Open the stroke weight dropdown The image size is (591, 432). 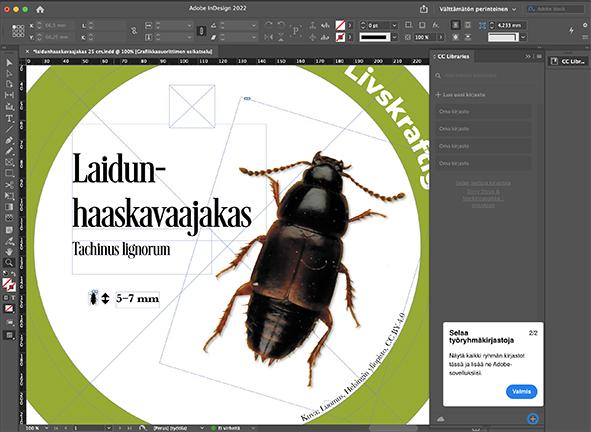tap(395, 25)
